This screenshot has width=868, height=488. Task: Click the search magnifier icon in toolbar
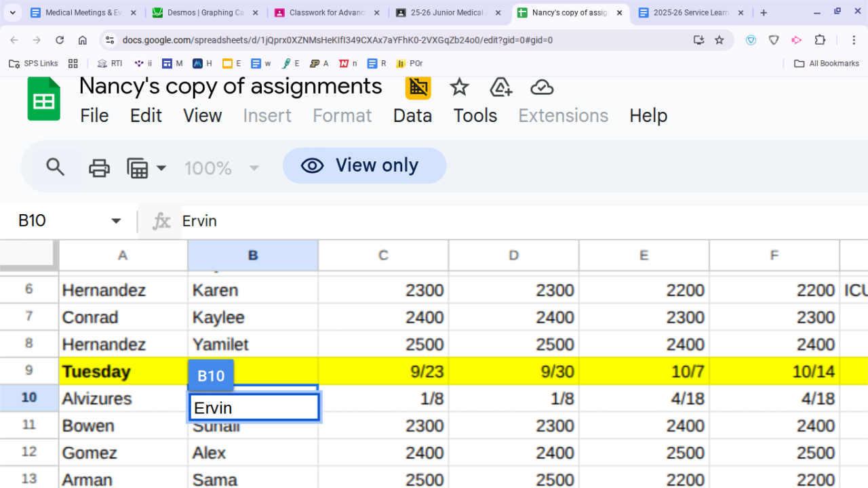pyautogui.click(x=55, y=167)
